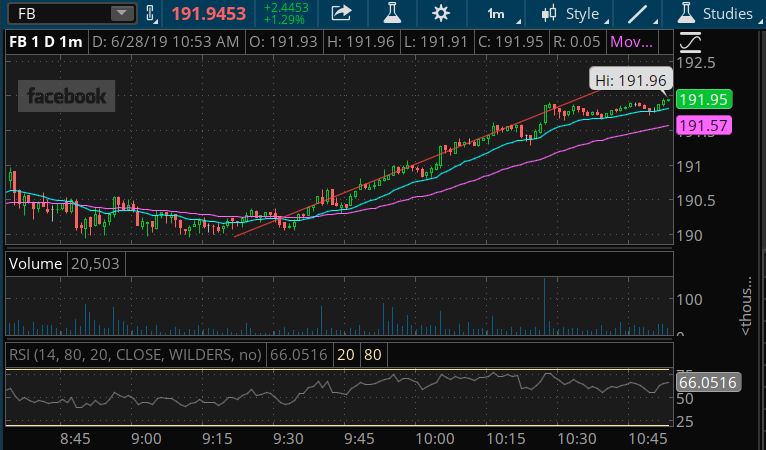Select the drawing line tool

639,14
